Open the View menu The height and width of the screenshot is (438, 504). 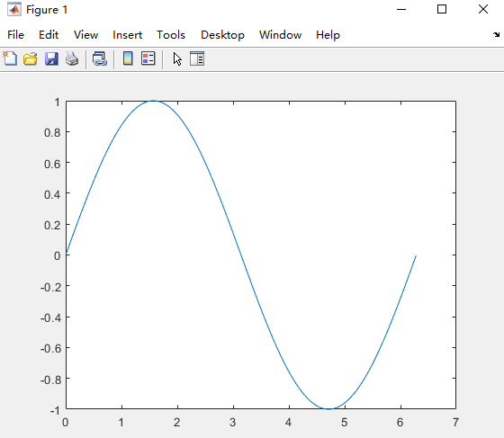pyautogui.click(x=85, y=35)
